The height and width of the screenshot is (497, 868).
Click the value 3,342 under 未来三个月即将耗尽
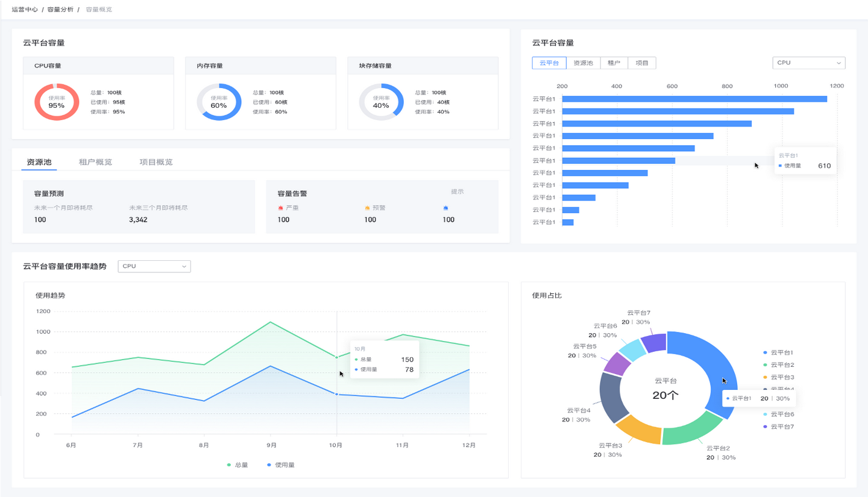point(138,220)
